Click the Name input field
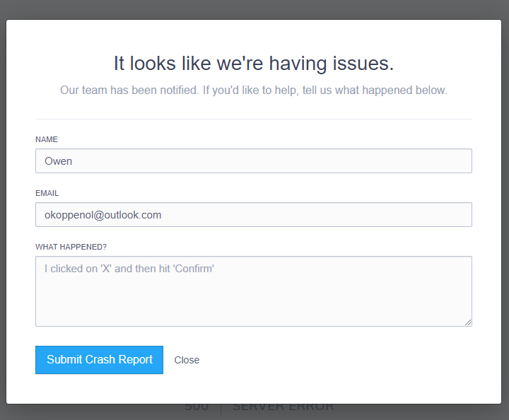This screenshot has height=420, width=509. 253,161
